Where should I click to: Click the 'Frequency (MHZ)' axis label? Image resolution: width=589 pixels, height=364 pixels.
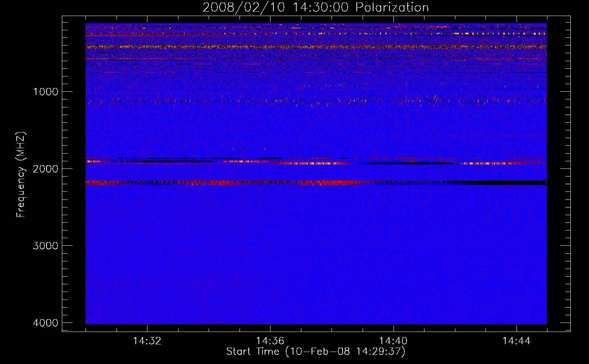pyautogui.click(x=21, y=174)
